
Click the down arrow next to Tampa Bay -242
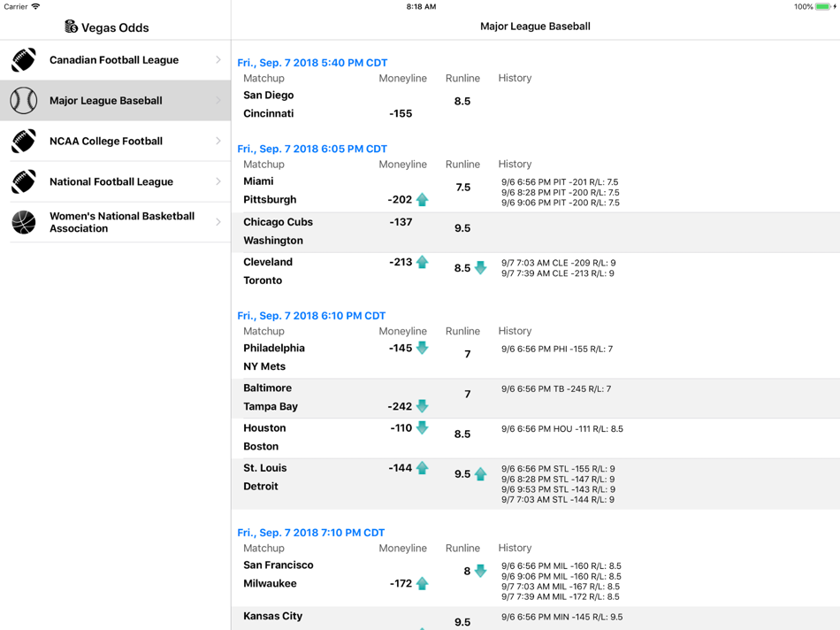coord(422,406)
